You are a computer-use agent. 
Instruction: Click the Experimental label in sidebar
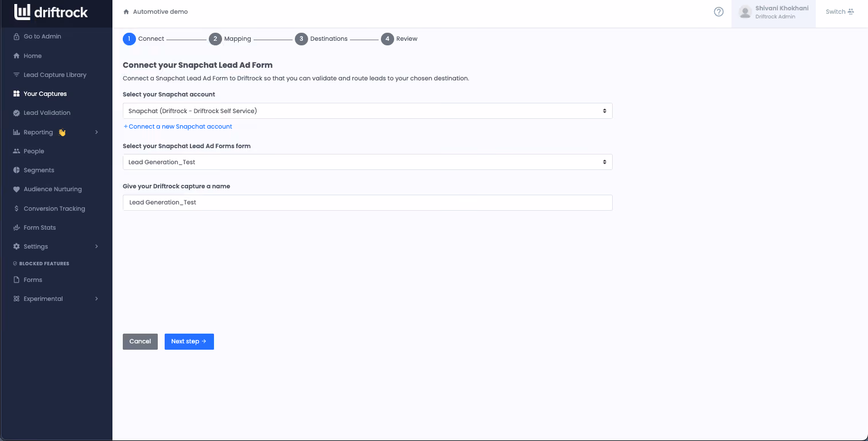[x=43, y=299]
